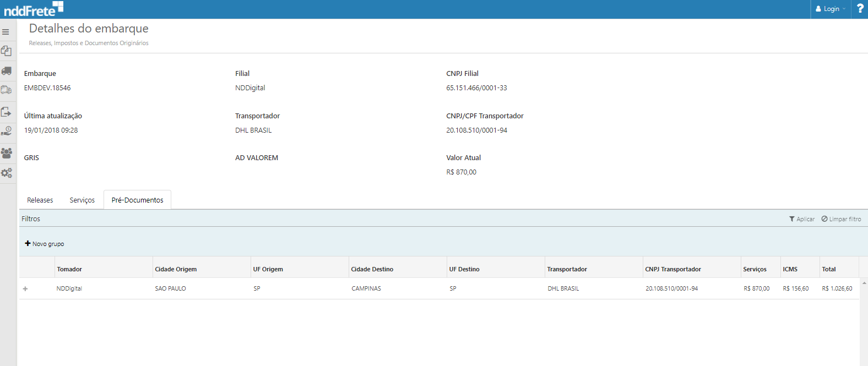Image resolution: width=868 pixels, height=366 pixels.
Task: Click the help question mark icon
Action: point(860,9)
